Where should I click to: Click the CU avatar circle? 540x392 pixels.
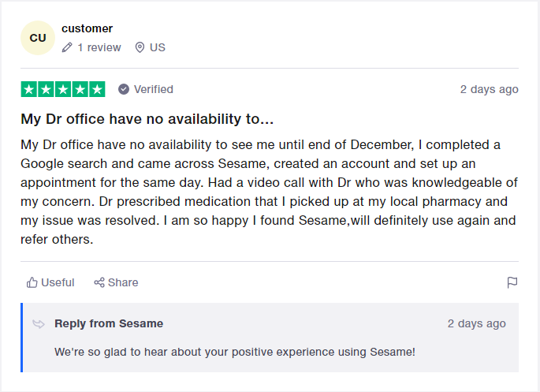click(x=38, y=38)
